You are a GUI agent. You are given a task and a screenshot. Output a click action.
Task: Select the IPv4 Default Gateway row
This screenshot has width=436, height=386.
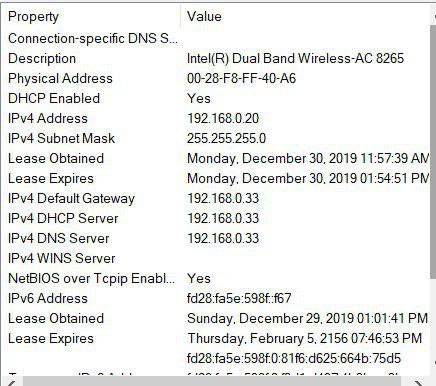tap(216, 198)
